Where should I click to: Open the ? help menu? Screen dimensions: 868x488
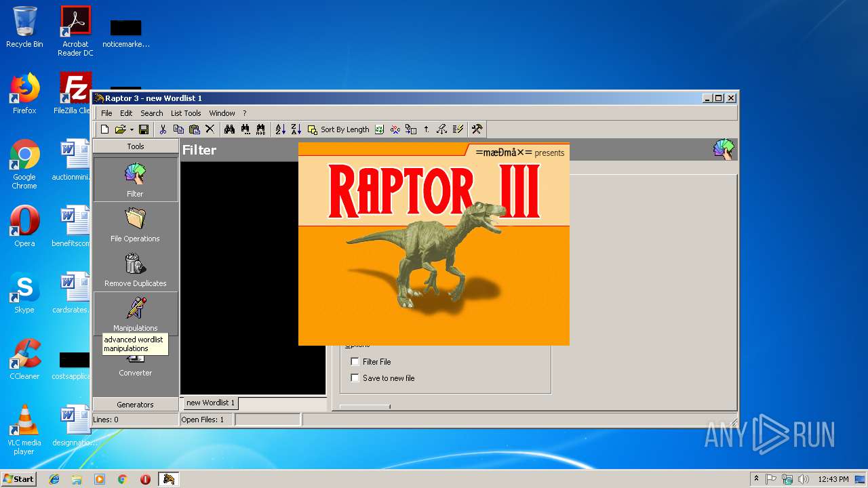(x=245, y=113)
